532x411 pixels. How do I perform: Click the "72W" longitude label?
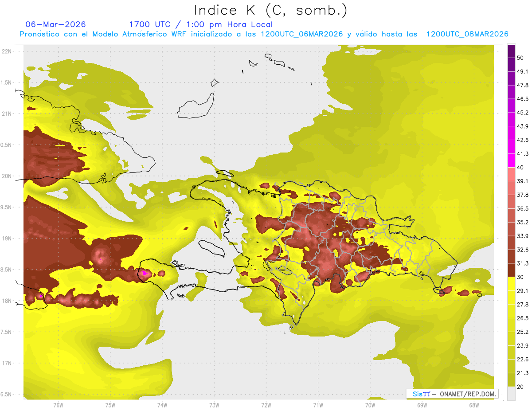point(266,405)
